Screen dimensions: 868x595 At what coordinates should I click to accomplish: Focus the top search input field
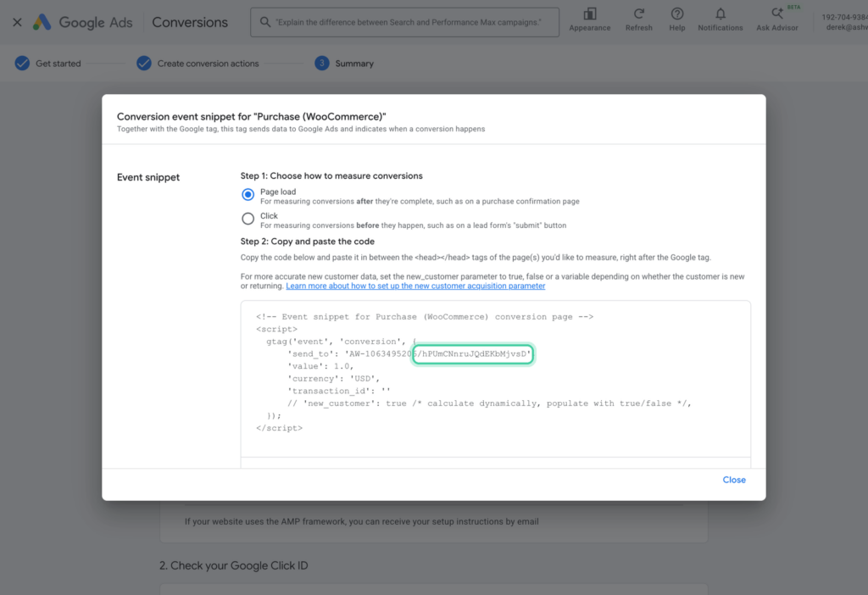click(x=404, y=22)
